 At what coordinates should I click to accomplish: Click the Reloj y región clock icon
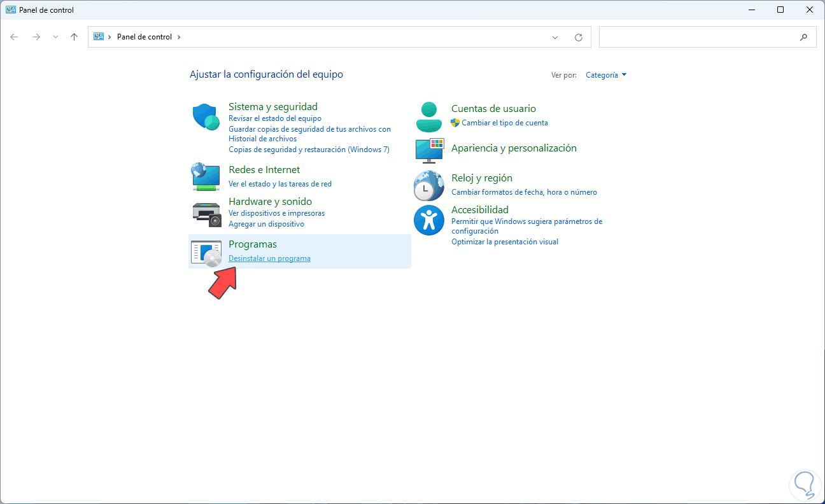pos(429,185)
